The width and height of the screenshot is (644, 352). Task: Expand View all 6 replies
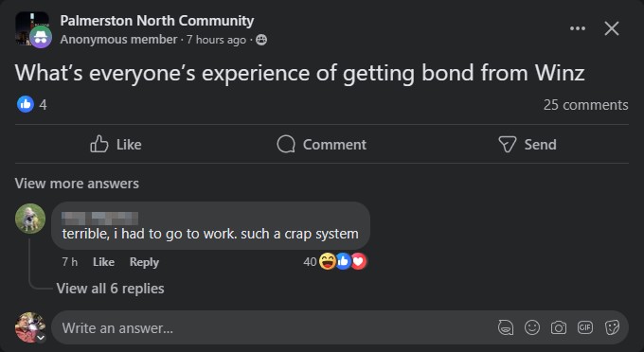[x=110, y=289]
